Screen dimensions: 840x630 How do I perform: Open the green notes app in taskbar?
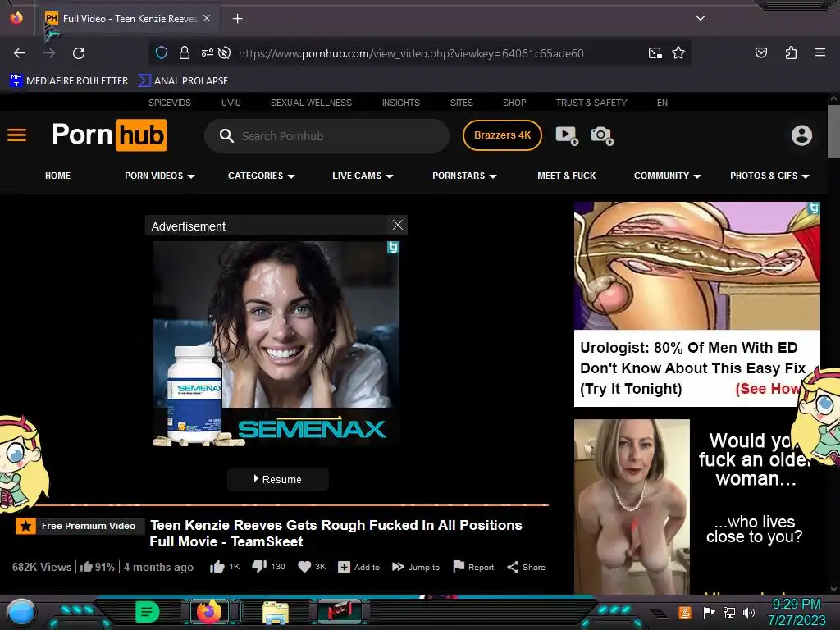tap(148, 612)
